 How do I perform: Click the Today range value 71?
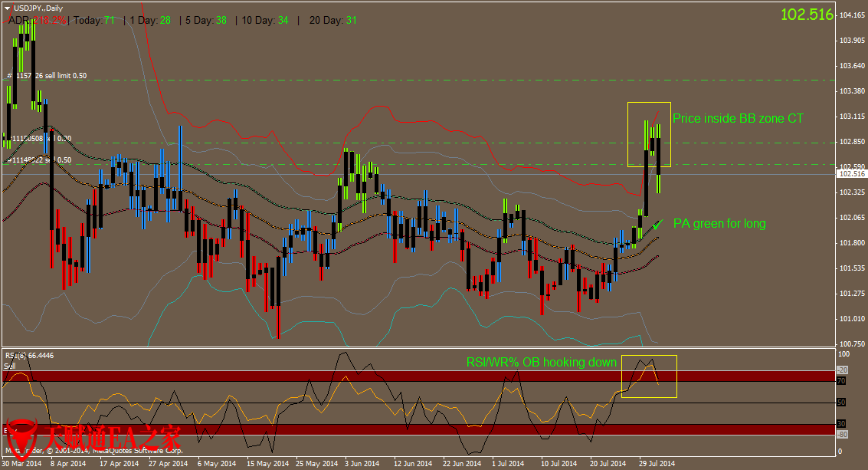tap(108, 21)
